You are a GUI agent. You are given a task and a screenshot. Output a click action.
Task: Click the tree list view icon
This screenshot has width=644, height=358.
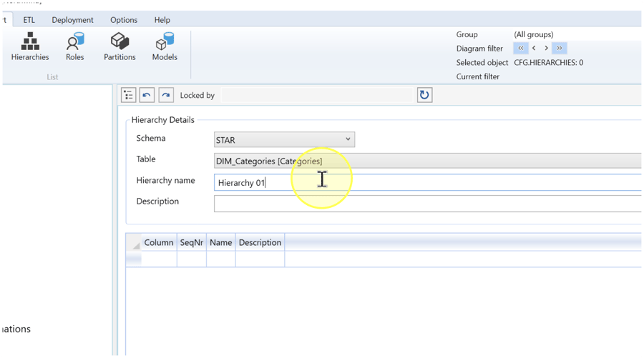tap(129, 95)
